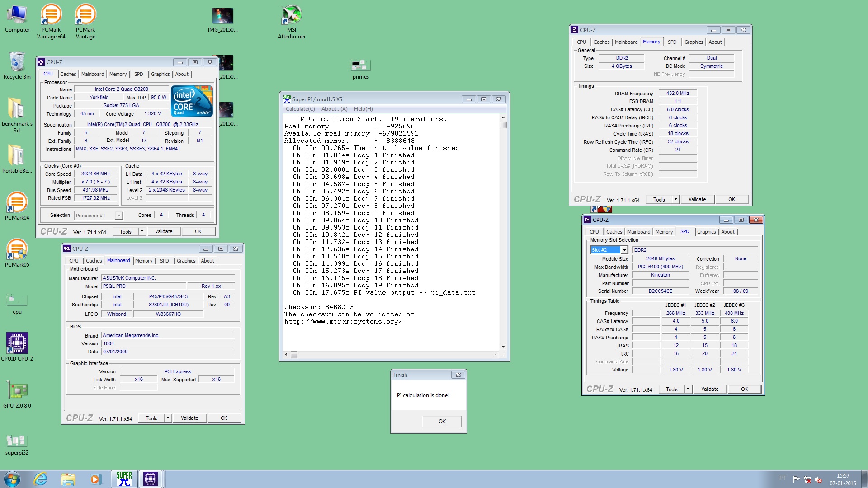
Task: Click Tools button in the SPD window
Action: point(671,389)
